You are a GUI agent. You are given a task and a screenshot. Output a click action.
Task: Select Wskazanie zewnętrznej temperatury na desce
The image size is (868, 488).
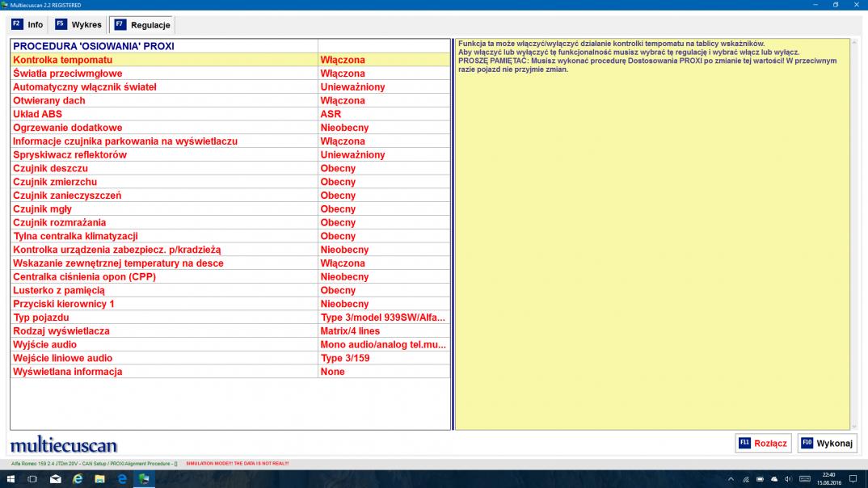(230, 263)
